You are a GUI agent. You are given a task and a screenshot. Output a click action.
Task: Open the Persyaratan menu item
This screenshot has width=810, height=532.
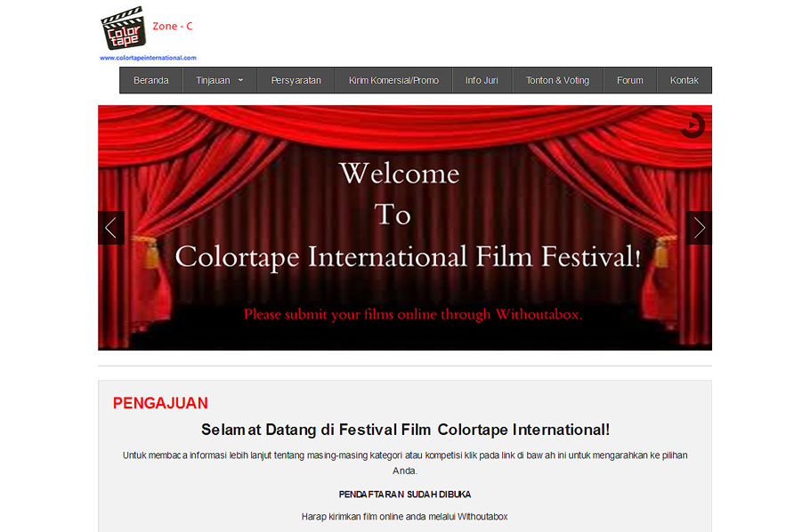296,81
